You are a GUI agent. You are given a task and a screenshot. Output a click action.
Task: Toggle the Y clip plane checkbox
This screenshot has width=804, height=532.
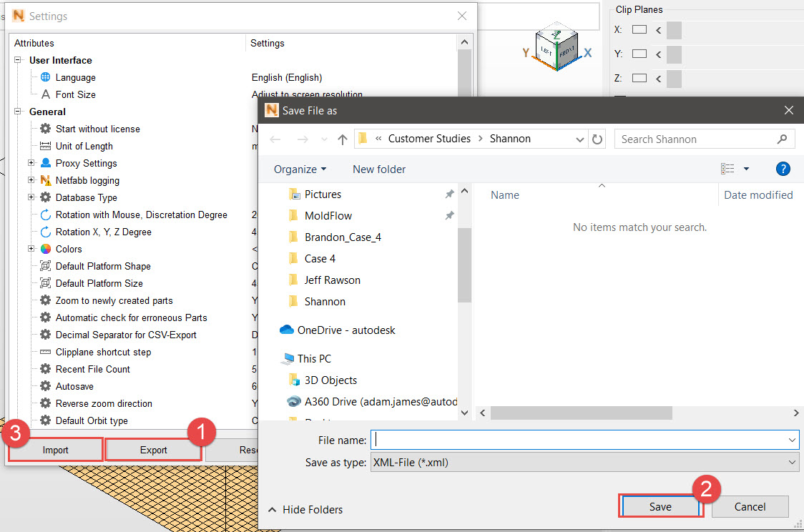[x=639, y=54]
